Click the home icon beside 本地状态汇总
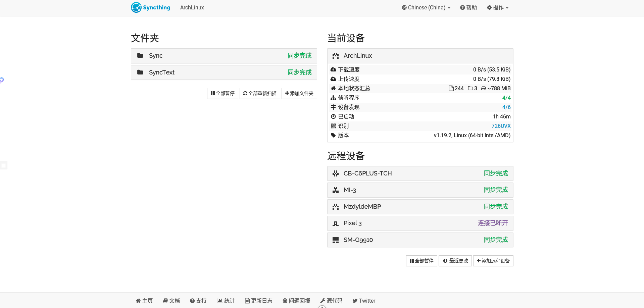644x308 pixels. [333, 88]
